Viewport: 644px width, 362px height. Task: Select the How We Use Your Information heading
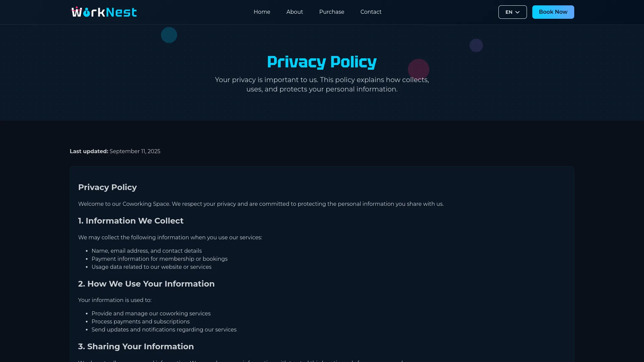click(x=146, y=284)
